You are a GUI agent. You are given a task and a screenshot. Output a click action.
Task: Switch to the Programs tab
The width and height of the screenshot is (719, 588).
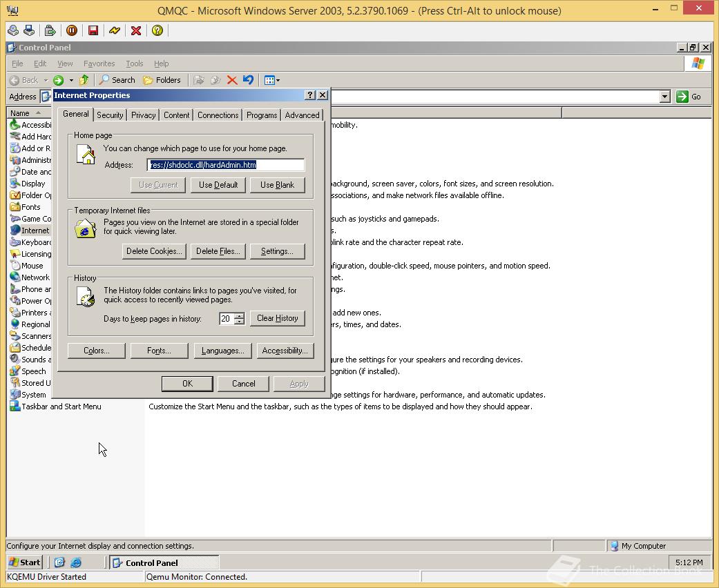(262, 115)
